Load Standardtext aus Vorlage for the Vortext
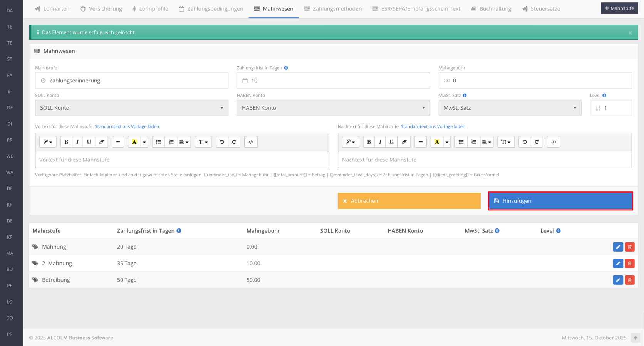Screen dimensions: 644x346 click(127, 126)
